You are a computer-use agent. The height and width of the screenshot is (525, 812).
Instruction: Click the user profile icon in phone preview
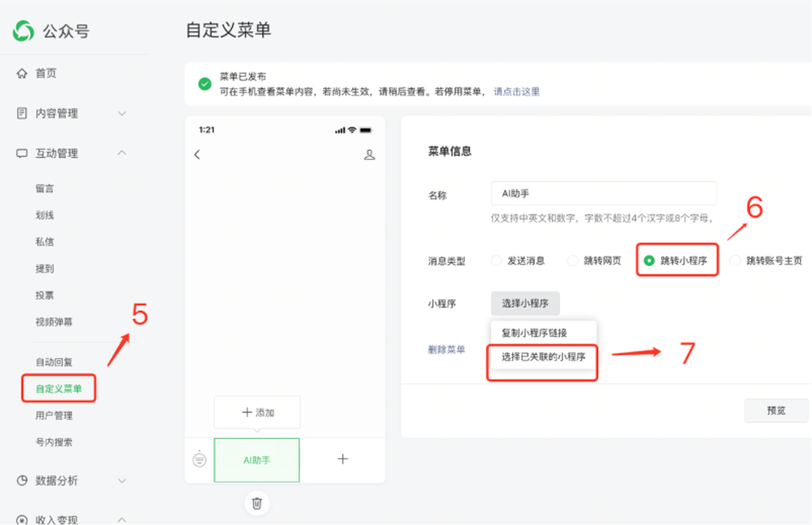tap(369, 155)
